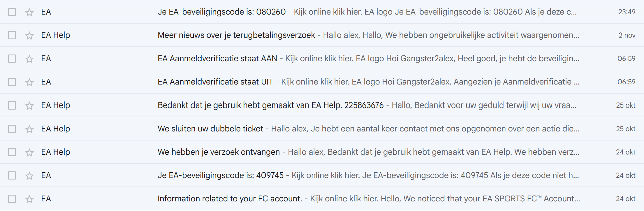
Task: Click the 23:49 timestamp of the first email
Action: click(627, 12)
